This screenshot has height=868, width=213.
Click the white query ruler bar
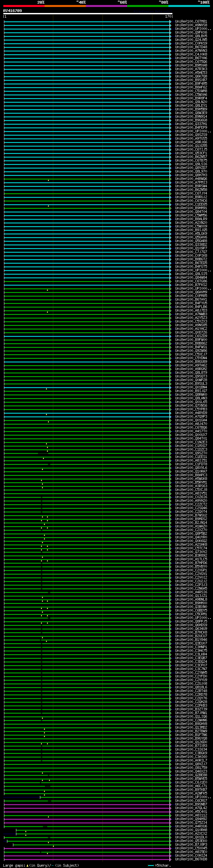(x=88, y=14)
